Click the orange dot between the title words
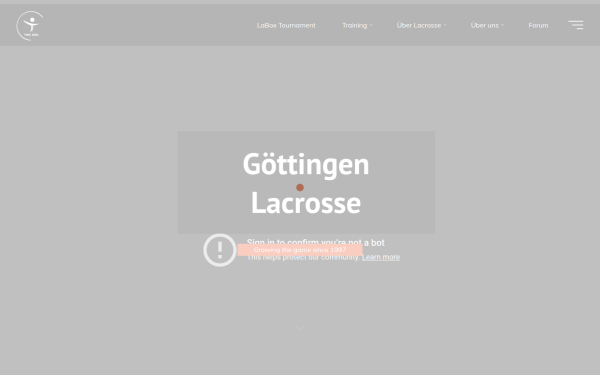 tap(300, 188)
